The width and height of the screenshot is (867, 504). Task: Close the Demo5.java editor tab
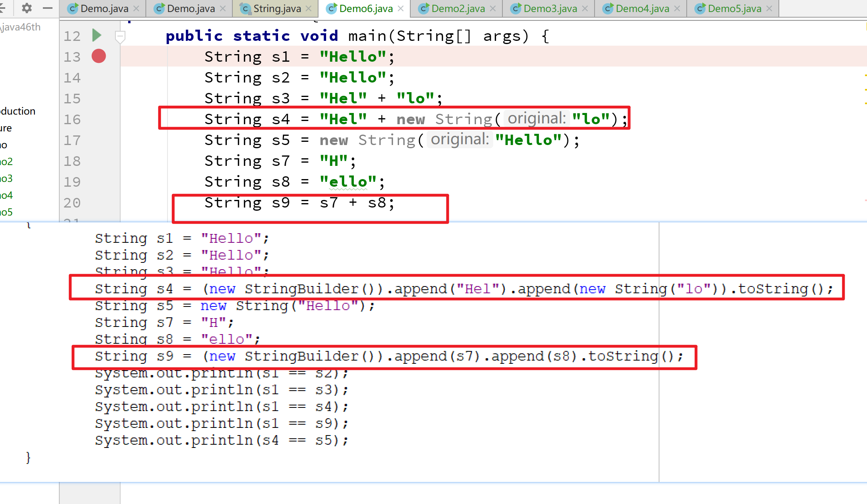click(x=769, y=8)
